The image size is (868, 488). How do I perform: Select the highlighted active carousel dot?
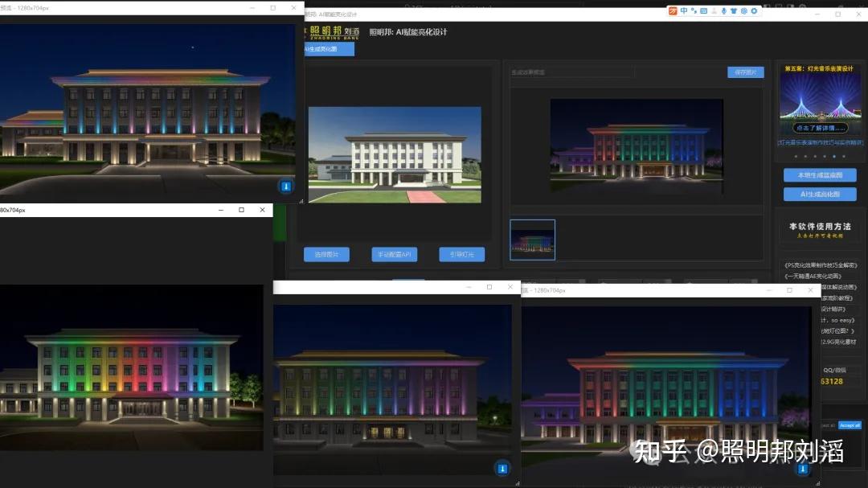pyautogui.click(x=834, y=156)
